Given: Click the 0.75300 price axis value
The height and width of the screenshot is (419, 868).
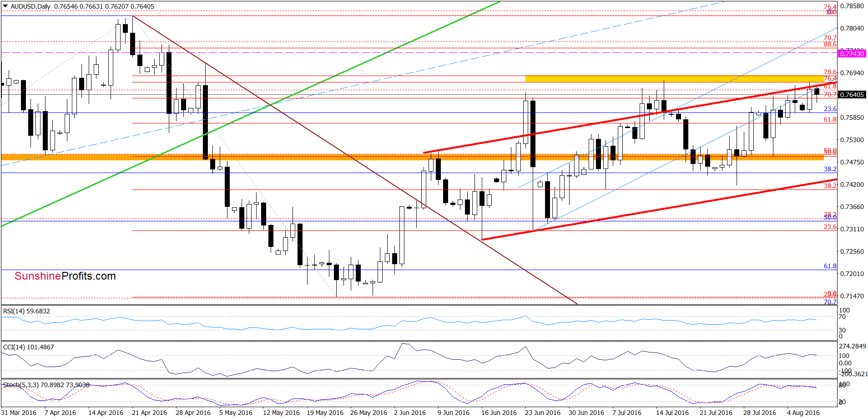Looking at the screenshot, I should [x=852, y=140].
